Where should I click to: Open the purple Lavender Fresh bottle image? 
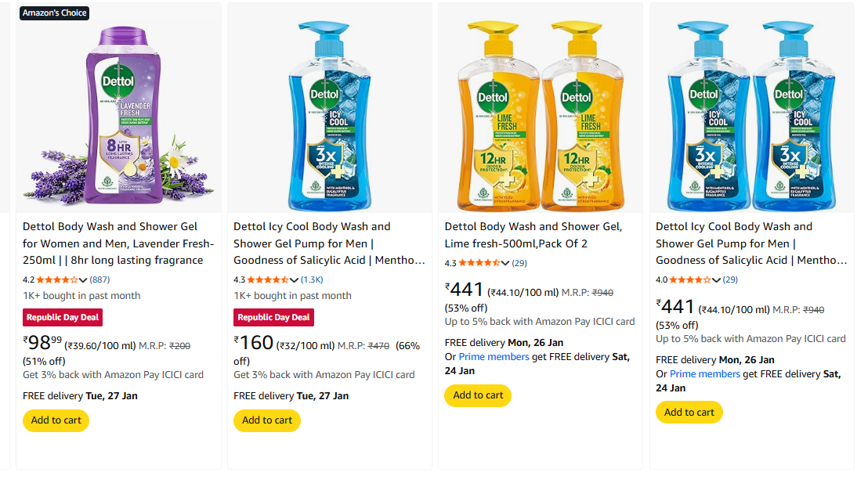point(118,110)
